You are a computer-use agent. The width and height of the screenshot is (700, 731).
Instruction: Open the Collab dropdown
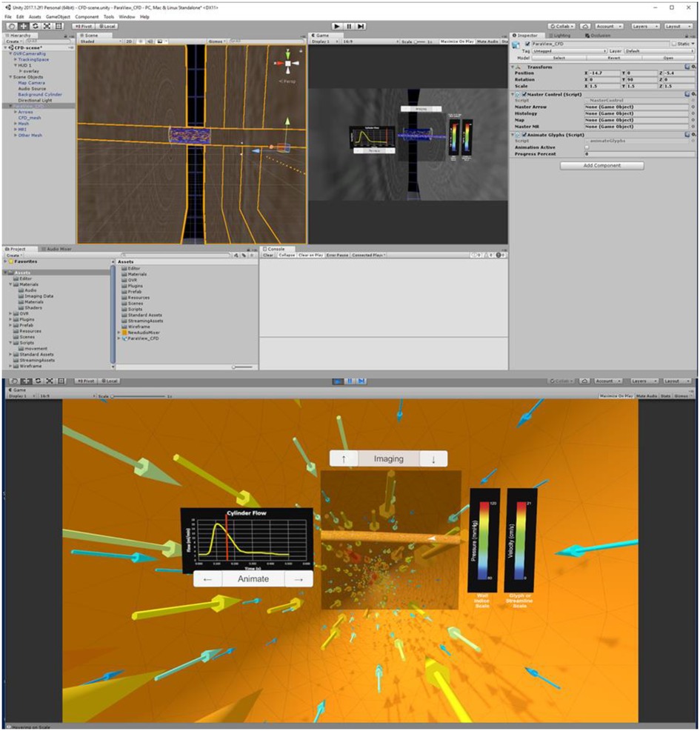click(562, 27)
